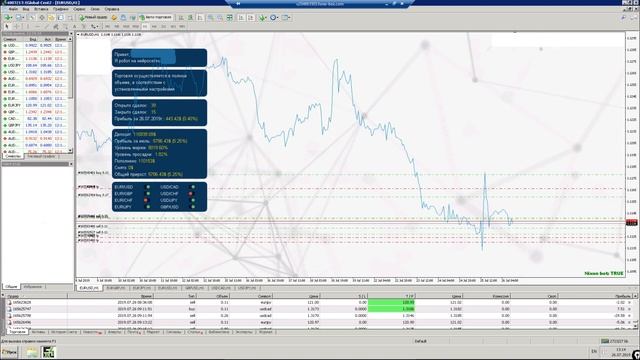
Task: Tile chart windows using toolbar icon
Action: coord(230,18)
